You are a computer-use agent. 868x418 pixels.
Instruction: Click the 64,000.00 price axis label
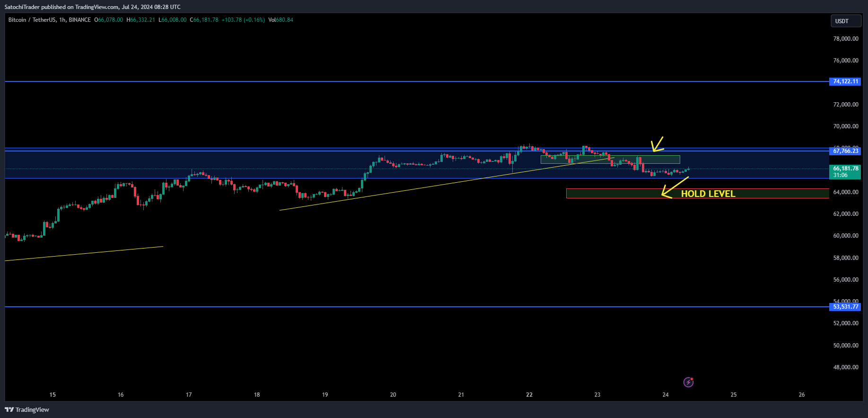click(x=846, y=192)
